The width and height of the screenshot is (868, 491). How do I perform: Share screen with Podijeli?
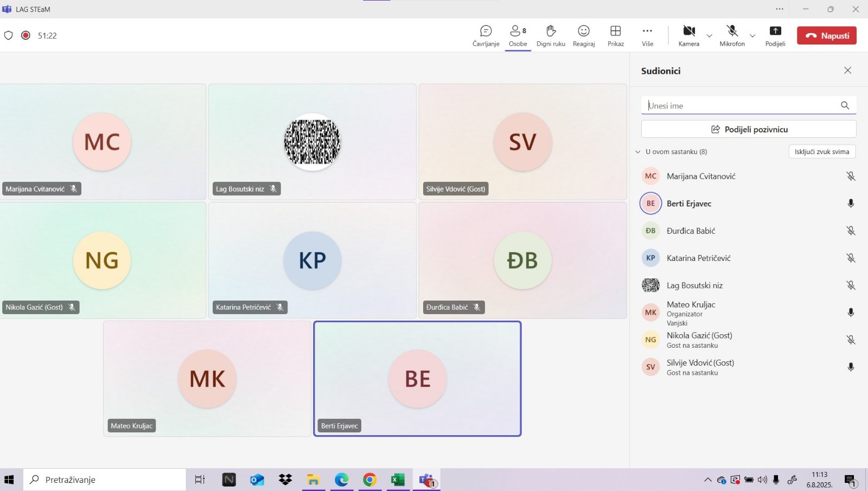tap(775, 36)
